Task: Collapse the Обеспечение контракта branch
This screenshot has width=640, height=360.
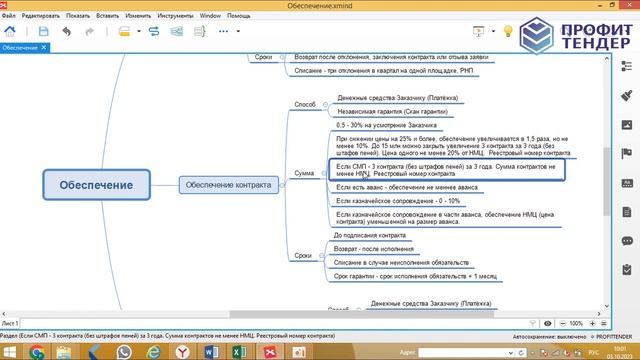Action: click(x=282, y=185)
